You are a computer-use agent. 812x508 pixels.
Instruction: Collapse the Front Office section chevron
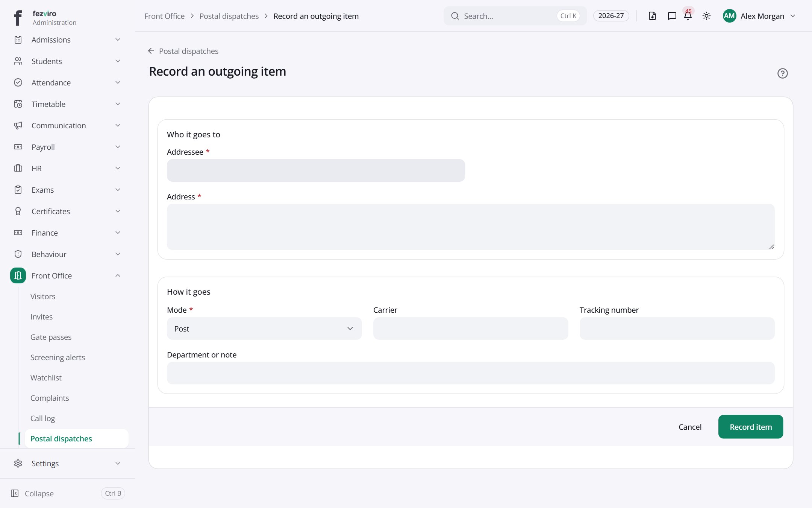pos(118,275)
